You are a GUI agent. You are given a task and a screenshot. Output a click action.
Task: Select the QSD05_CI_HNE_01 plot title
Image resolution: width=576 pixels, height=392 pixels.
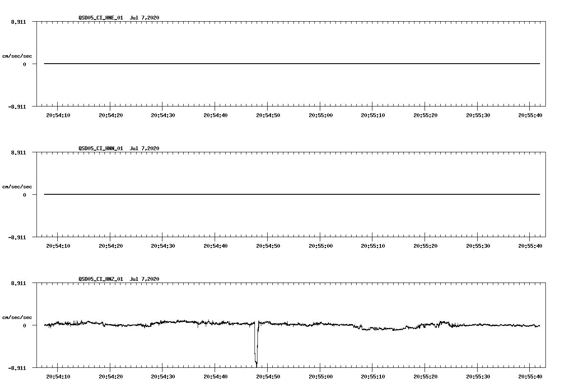pos(119,17)
